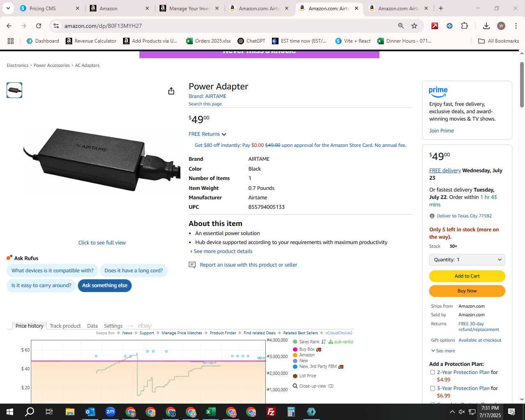Open FileZilla from the taskbar

[271, 412]
